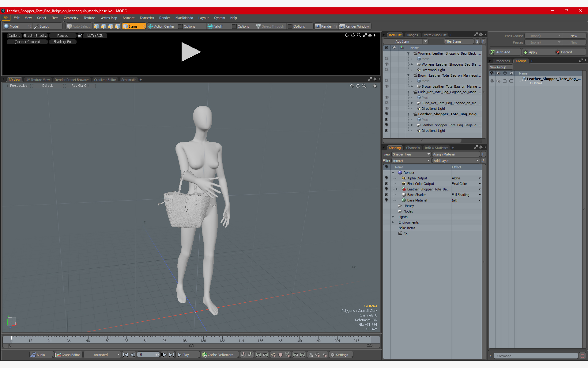Click the Command input field
588x368 pixels.
click(x=536, y=356)
